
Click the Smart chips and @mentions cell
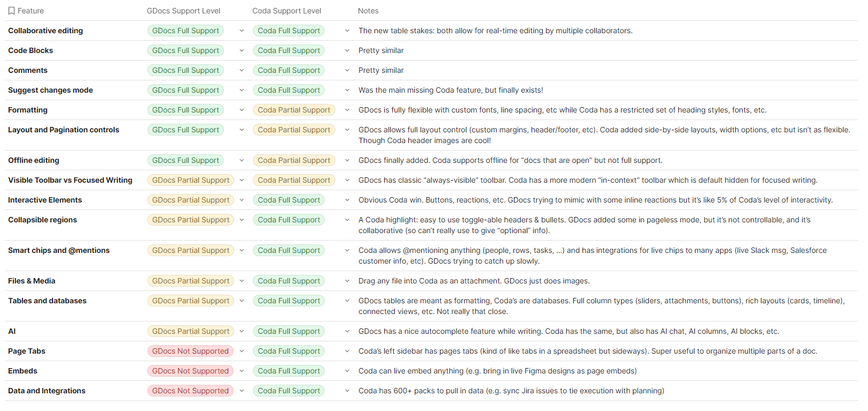59,250
